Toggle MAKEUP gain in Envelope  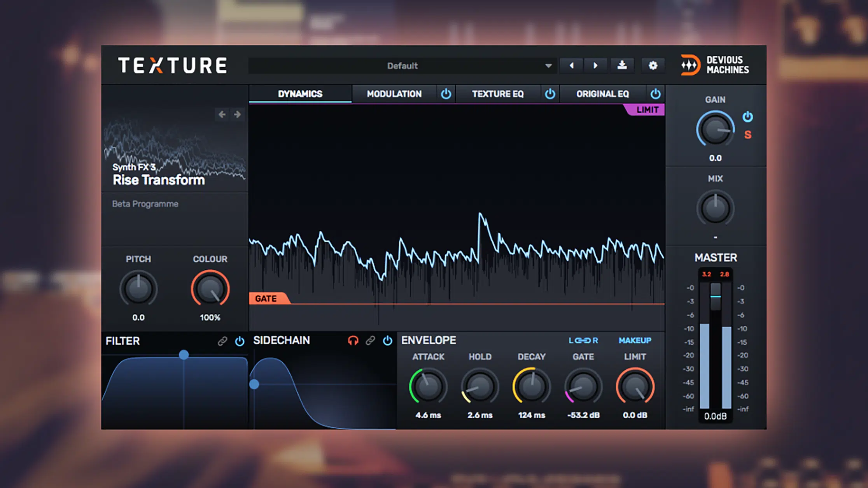635,341
